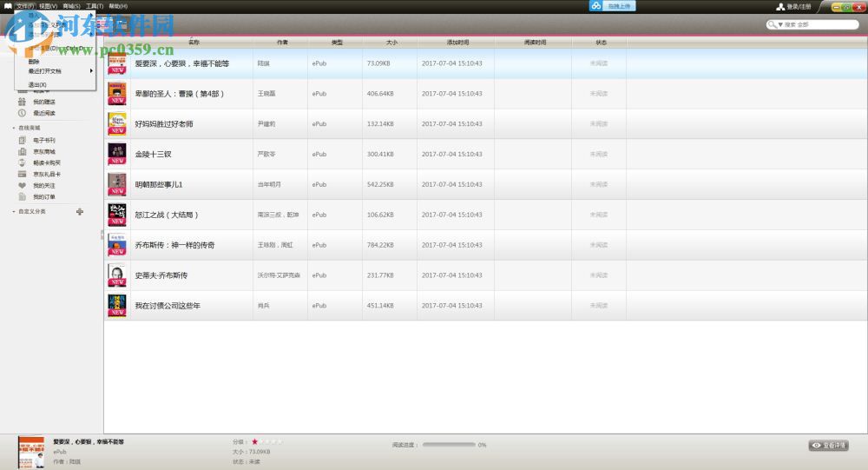Image resolution: width=868 pixels, height=470 pixels.
Task: Open 我的关注 heart icon
Action: [x=23, y=185]
